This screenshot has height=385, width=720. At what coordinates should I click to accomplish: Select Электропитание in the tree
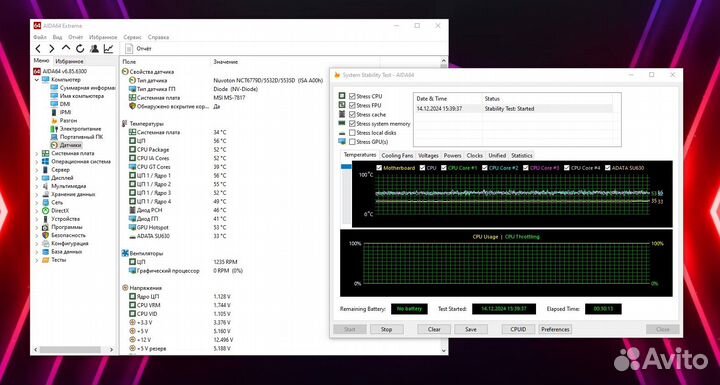[x=76, y=129]
